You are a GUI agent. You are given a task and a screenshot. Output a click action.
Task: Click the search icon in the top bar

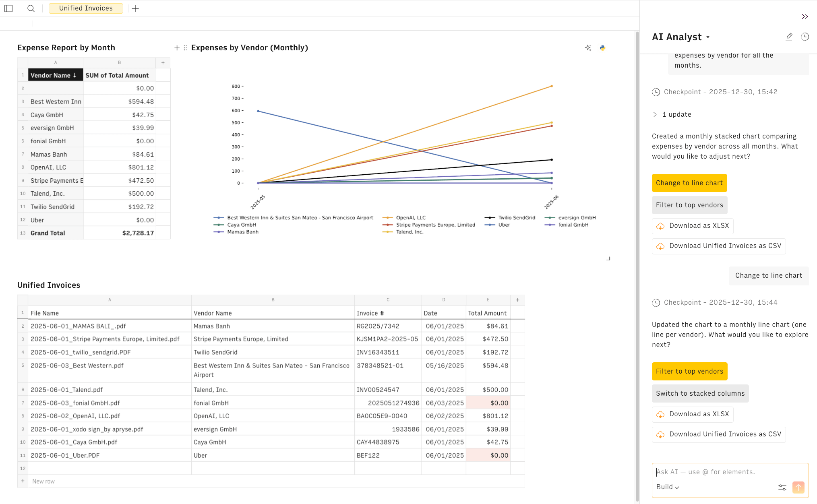pyautogui.click(x=31, y=8)
